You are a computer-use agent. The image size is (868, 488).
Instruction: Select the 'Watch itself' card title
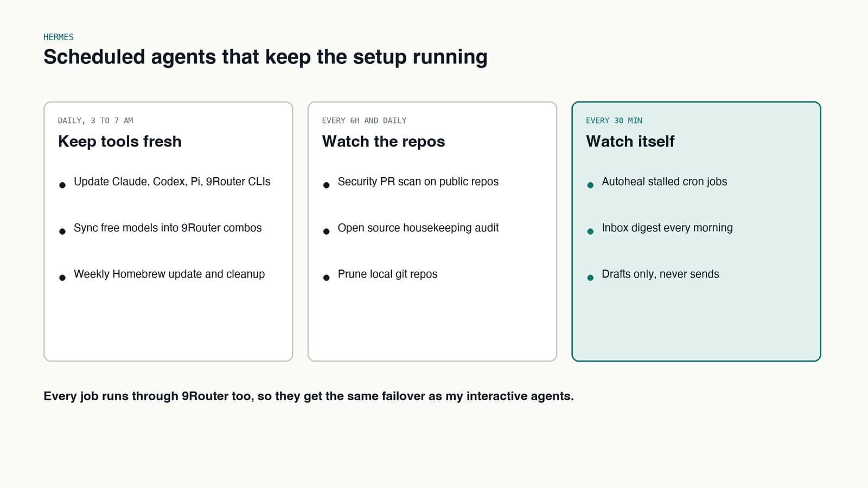pos(630,142)
